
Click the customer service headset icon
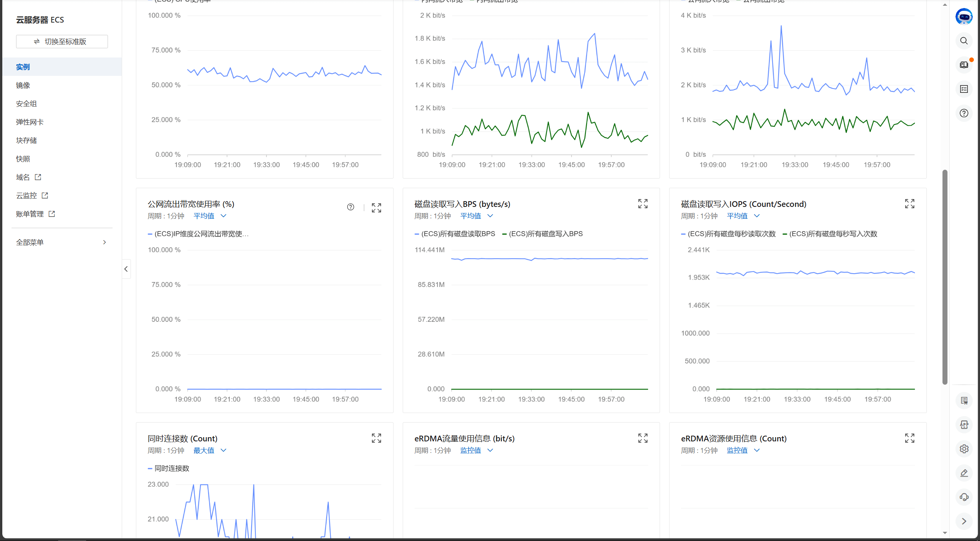pyautogui.click(x=964, y=497)
